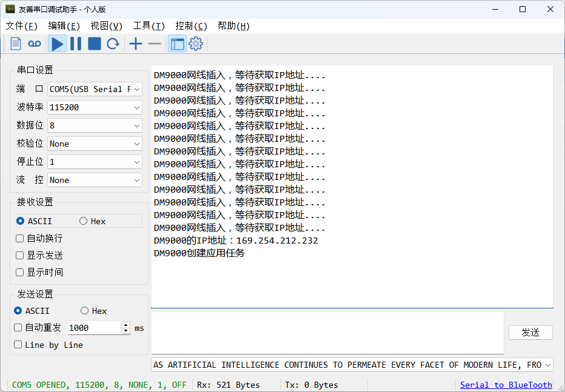
Task: Open the 端口 COM5 dropdown
Action: point(95,89)
